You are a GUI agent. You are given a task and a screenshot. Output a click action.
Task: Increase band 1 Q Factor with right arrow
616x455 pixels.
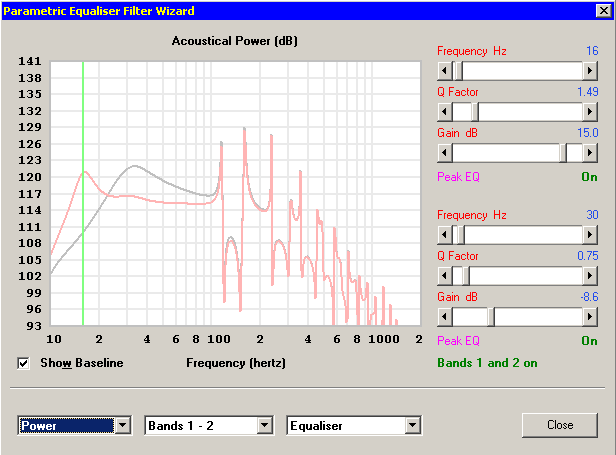[x=590, y=112]
